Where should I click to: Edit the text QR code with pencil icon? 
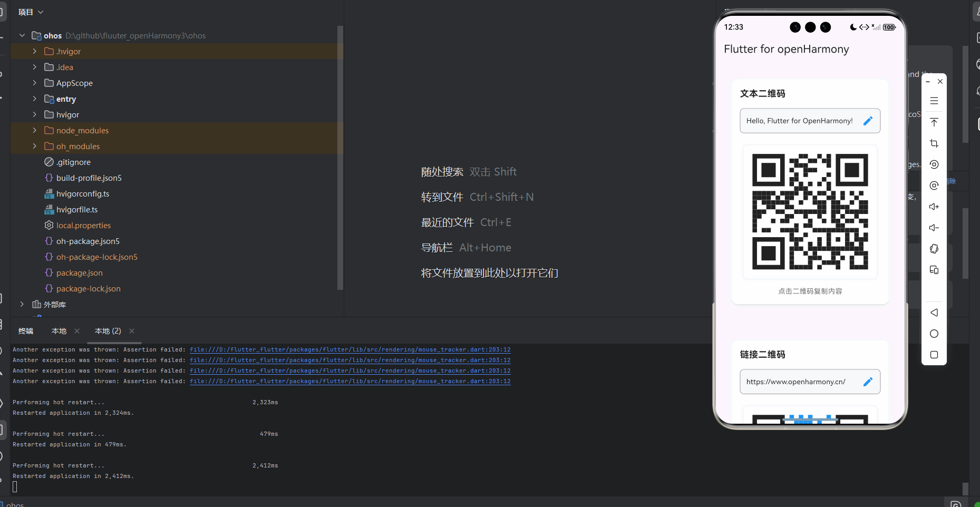[x=868, y=121]
